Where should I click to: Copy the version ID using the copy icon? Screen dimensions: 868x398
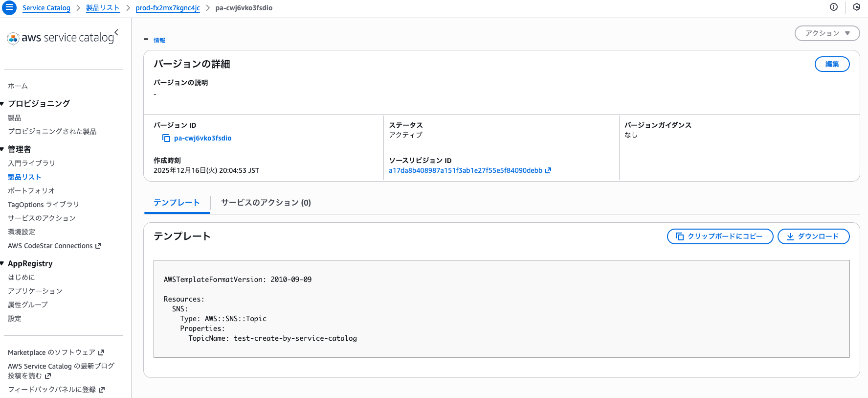click(x=166, y=138)
